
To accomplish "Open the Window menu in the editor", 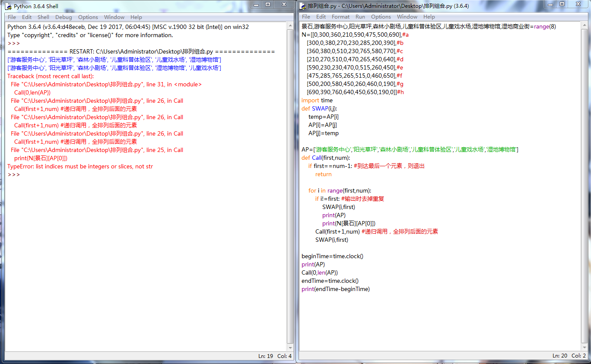I will [x=407, y=17].
